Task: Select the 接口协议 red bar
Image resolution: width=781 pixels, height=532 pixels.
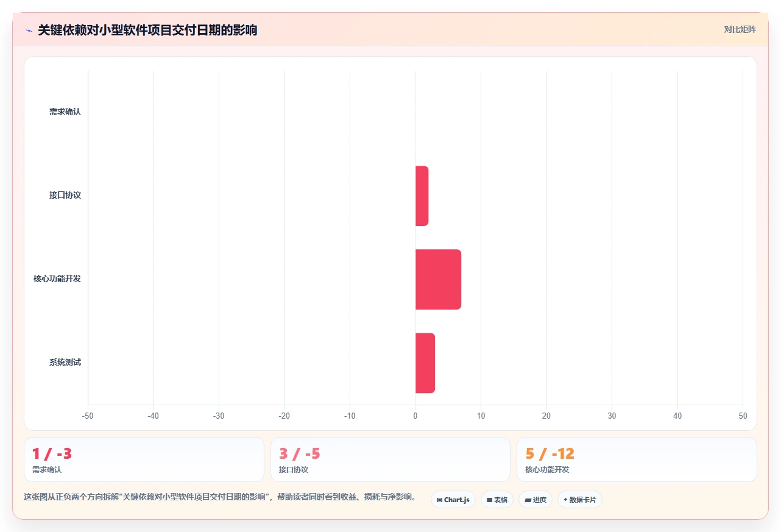Action: point(422,196)
